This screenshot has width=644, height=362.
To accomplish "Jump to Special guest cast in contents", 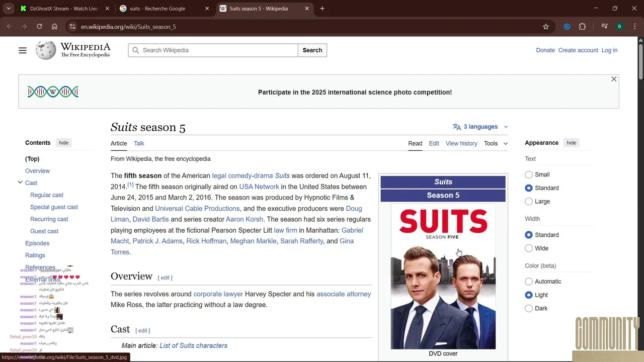I will pyautogui.click(x=54, y=207).
